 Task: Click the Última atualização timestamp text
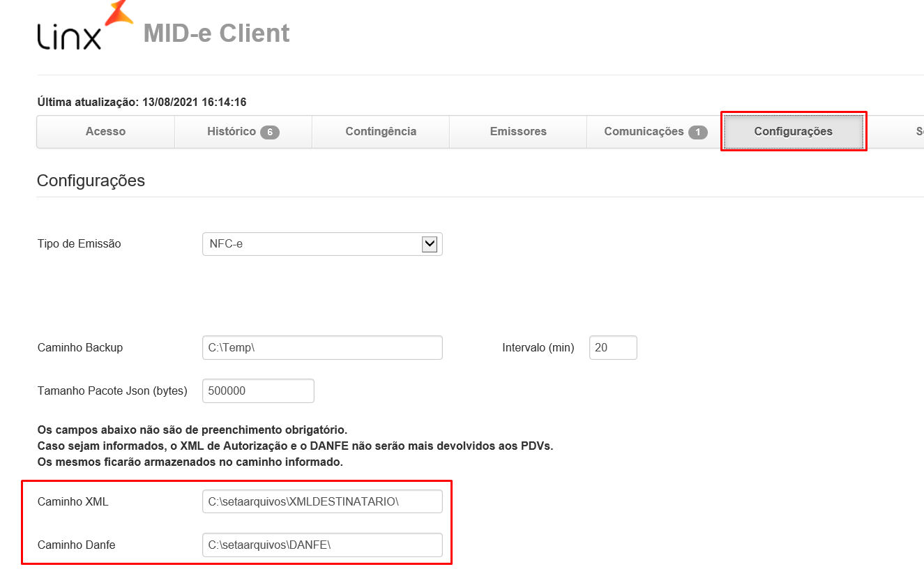[142, 102]
